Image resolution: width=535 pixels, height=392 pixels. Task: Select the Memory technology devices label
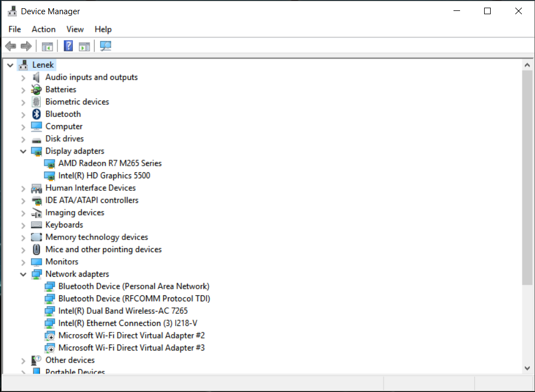click(97, 237)
